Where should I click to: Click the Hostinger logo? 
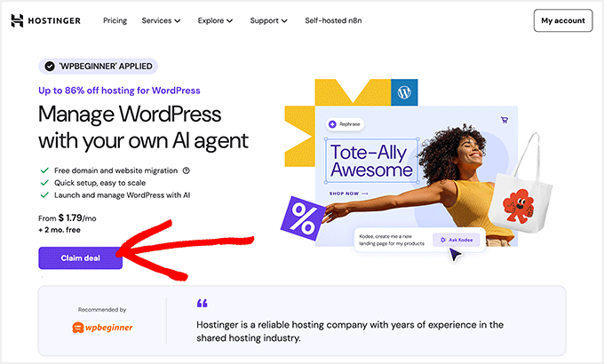pos(46,20)
